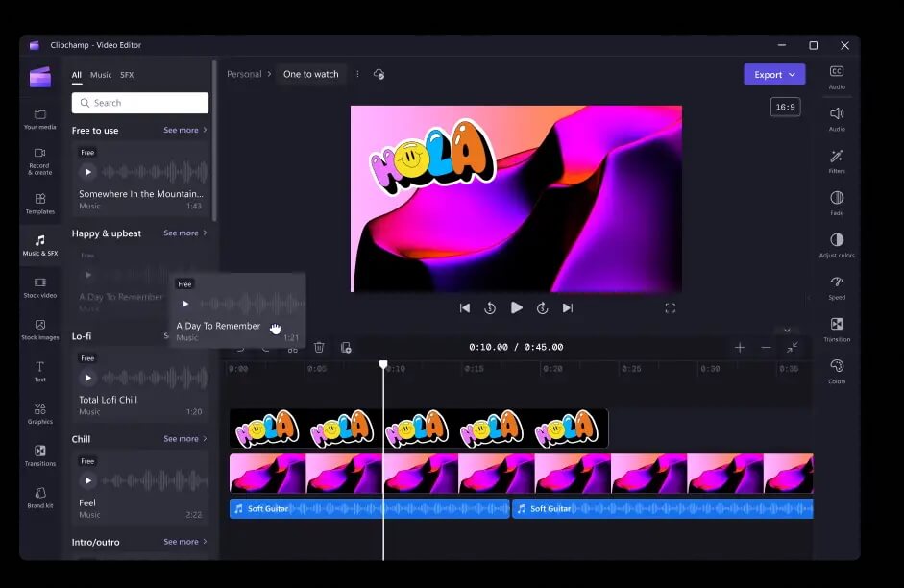Click the timeline playhead marker

383,364
